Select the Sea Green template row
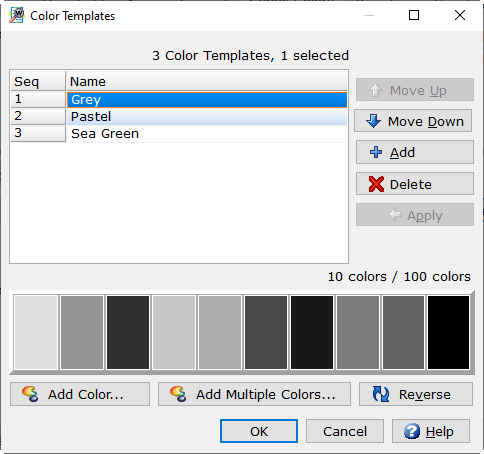Screen dimensions: 484x454 tap(207, 134)
